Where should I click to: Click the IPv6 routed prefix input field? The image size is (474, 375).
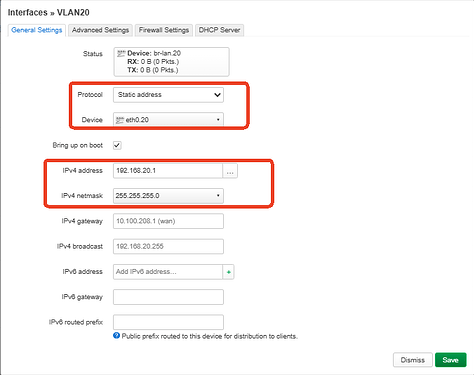point(168,322)
